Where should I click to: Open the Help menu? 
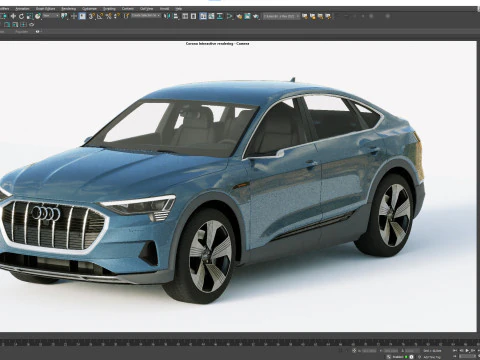179,9
